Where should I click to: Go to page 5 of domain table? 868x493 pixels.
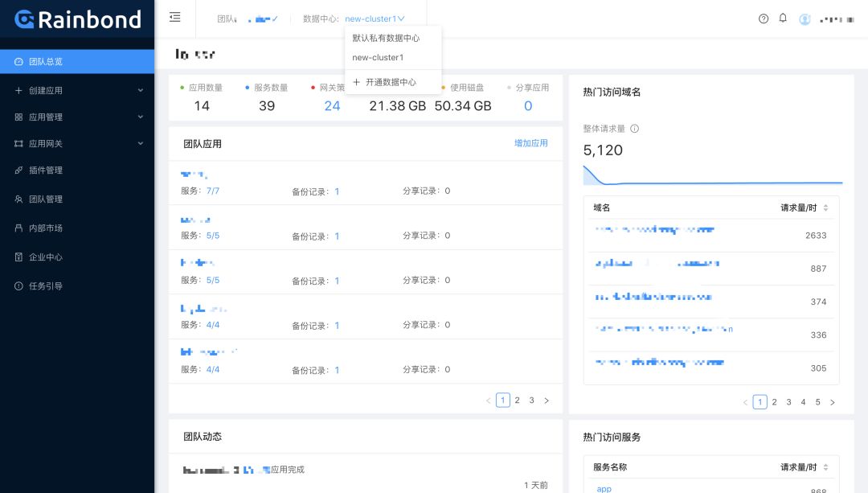[817, 402]
